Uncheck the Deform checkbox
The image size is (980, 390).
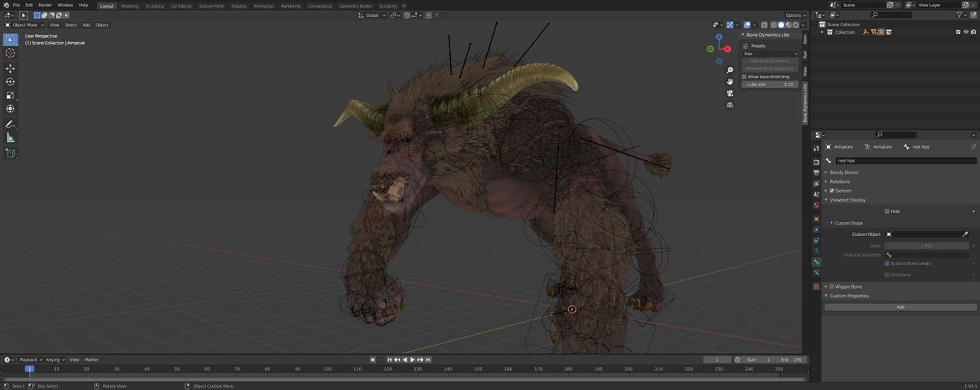coord(832,191)
